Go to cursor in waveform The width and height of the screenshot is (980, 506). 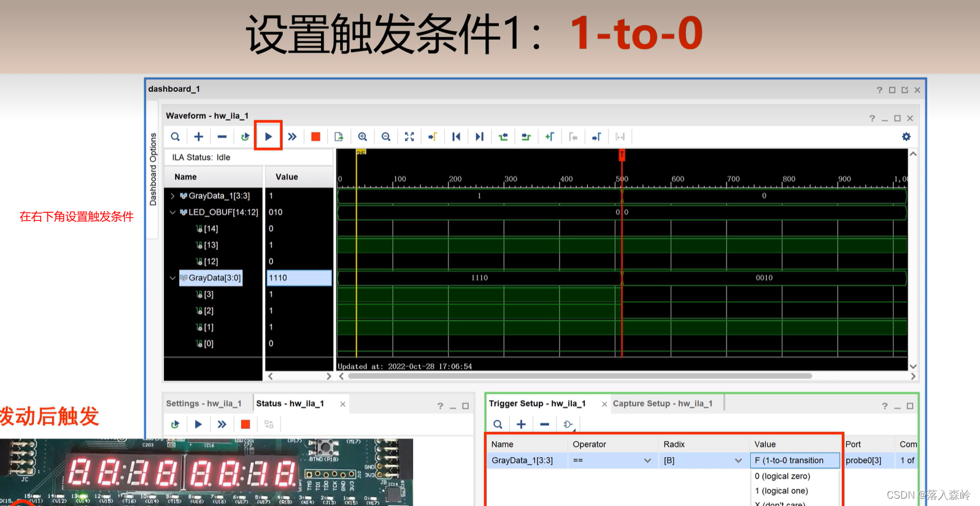[433, 137]
